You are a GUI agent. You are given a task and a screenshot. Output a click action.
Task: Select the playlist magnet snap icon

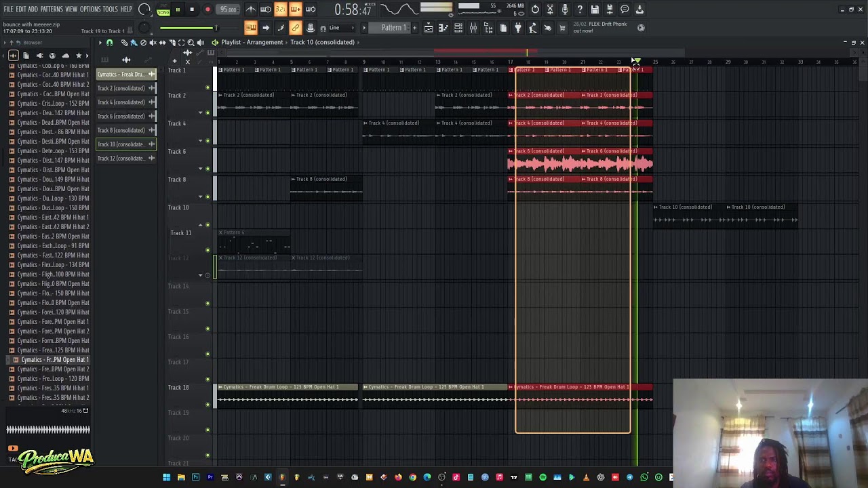tap(109, 43)
